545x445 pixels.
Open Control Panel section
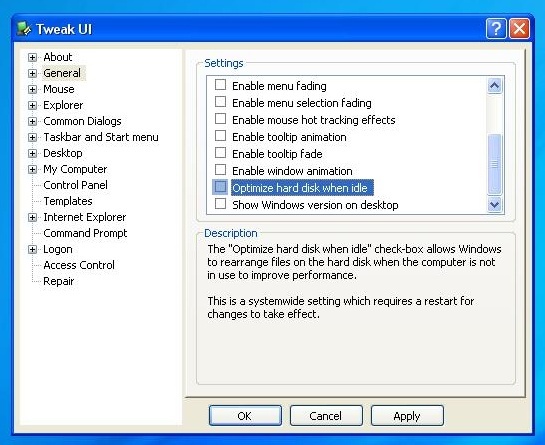[x=75, y=185]
